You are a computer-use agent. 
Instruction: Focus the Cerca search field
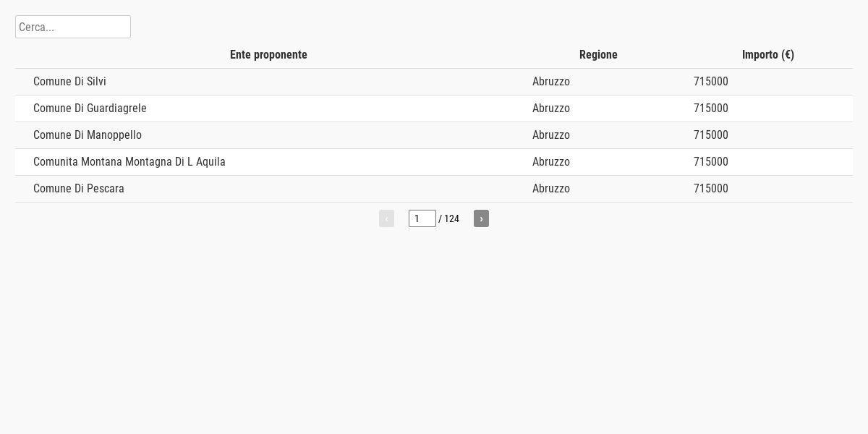pyautogui.click(x=73, y=27)
